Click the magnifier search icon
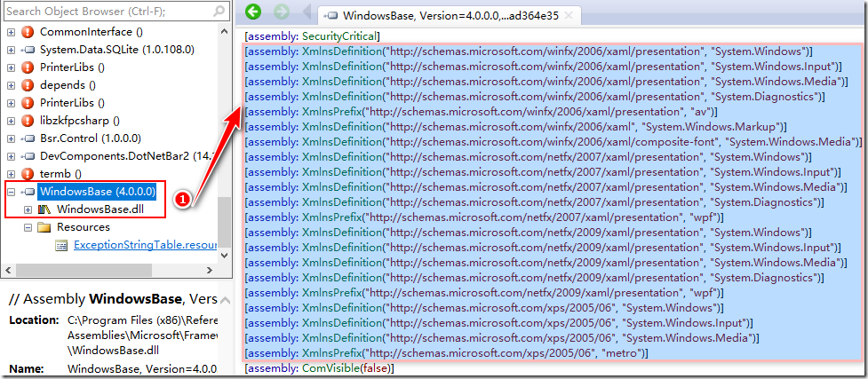This screenshot has height=379, width=868. [219, 11]
